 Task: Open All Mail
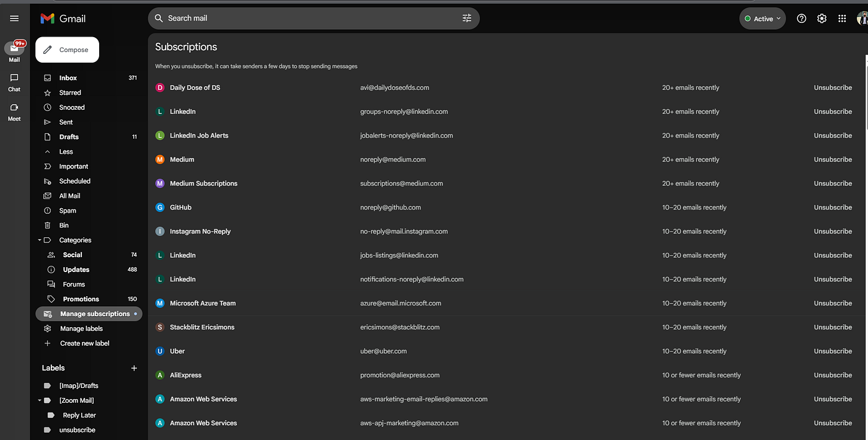coord(88,196)
